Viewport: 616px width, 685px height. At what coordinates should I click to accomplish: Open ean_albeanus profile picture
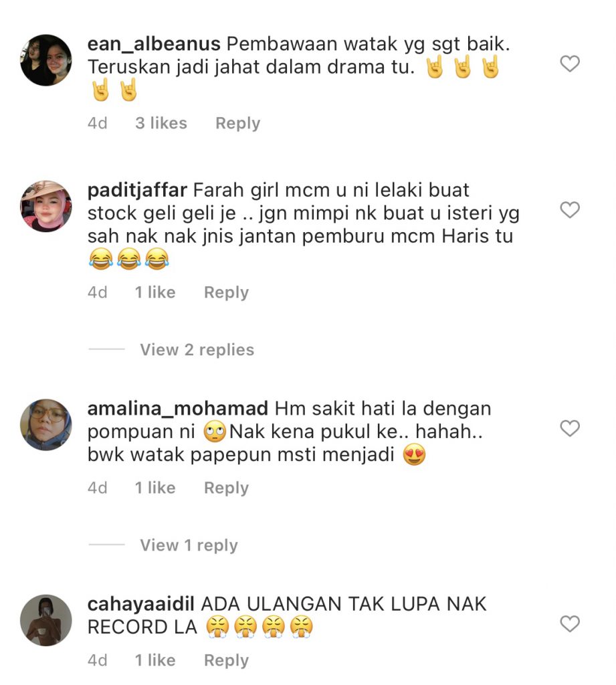(46, 60)
